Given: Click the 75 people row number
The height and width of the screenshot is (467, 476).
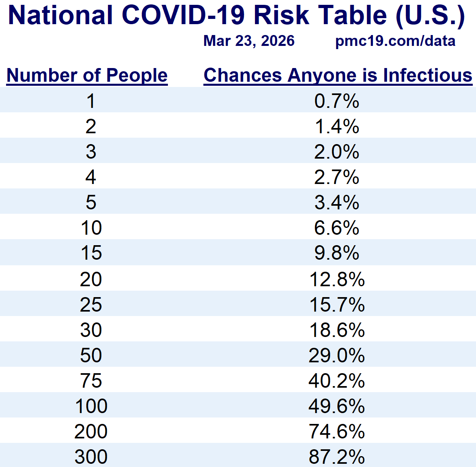Looking at the screenshot, I should 91,380.
